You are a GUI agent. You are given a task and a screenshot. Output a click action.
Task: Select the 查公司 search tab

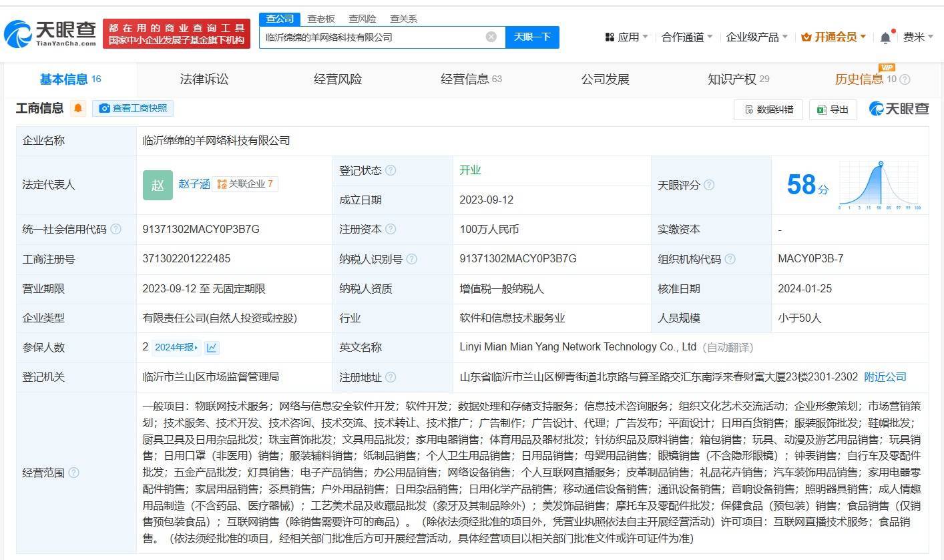[280, 19]
